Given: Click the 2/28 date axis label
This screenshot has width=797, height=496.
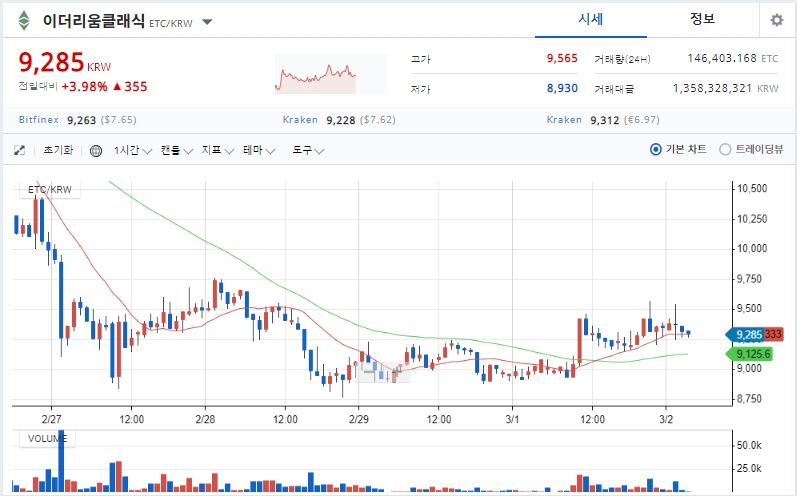Looking at the screenshot, I should pyautogui.click(x=205, y=419).
